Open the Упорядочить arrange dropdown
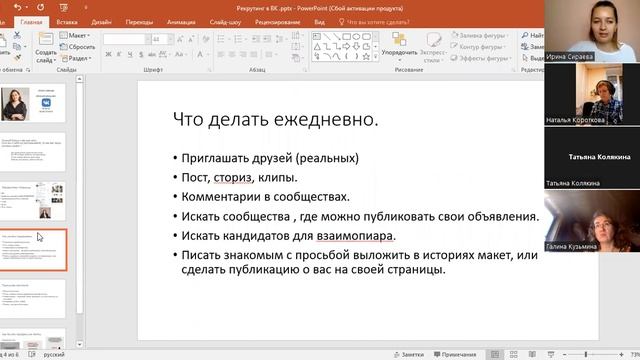The height and width of the screenshot is (360, 640). pos(399,46)
